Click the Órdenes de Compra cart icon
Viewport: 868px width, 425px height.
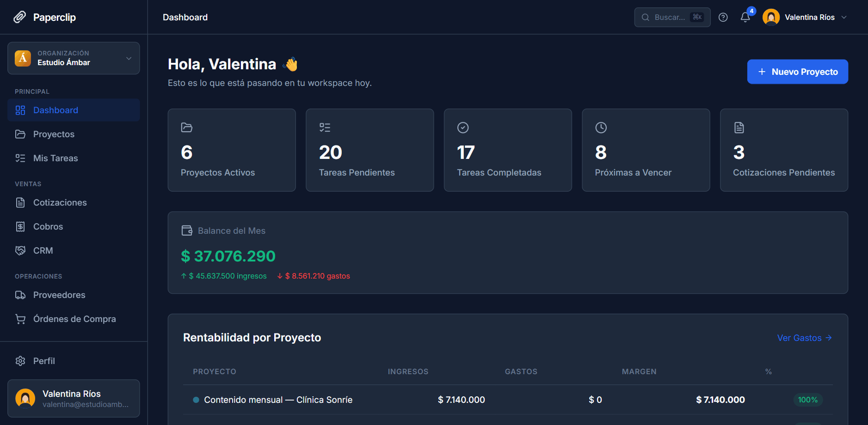pos(20,319)
